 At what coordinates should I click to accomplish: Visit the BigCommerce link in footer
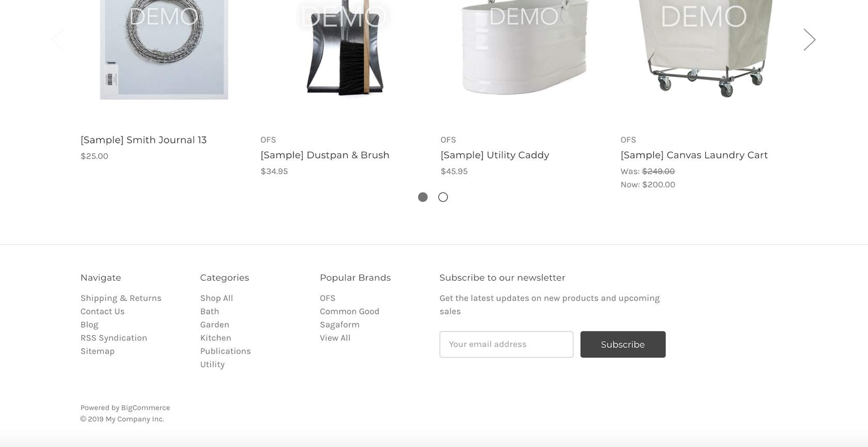145,408
